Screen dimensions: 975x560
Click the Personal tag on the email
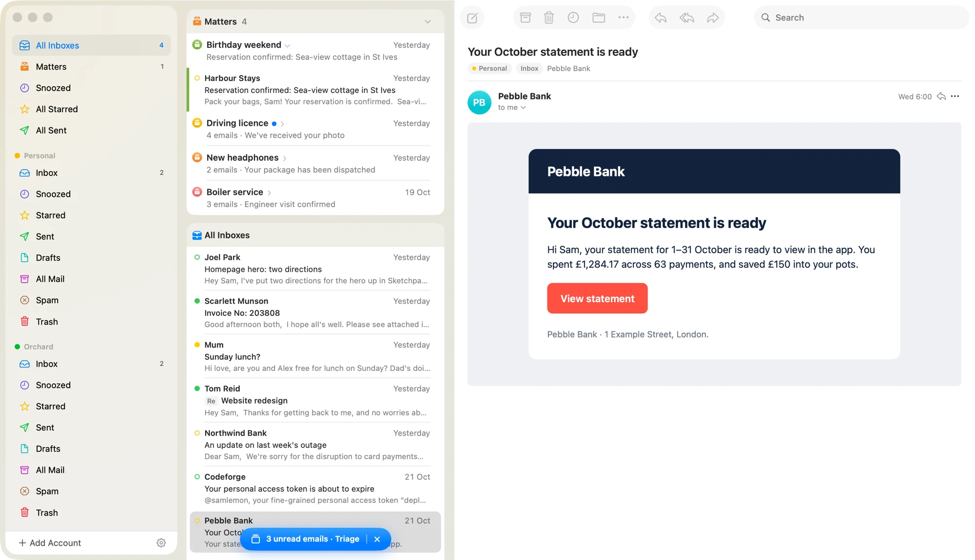point(489,68)
